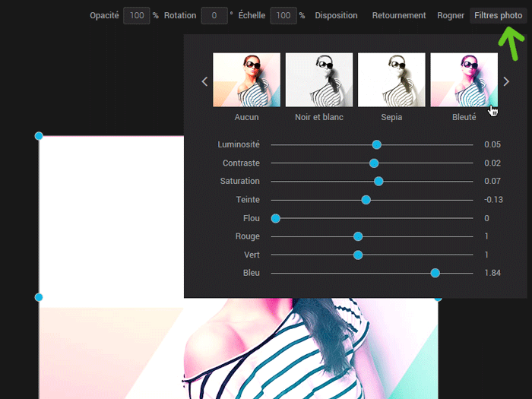Open the Retournement options
Viewport: 532px width, 399px height.
[x=399, y=15]
